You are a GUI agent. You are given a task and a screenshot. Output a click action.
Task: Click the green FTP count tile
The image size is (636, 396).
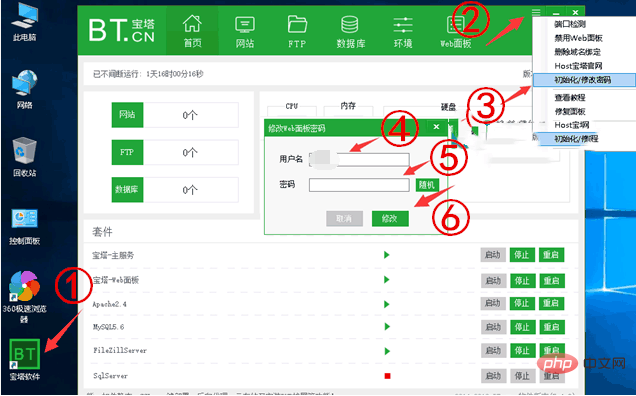coord(127,152)
